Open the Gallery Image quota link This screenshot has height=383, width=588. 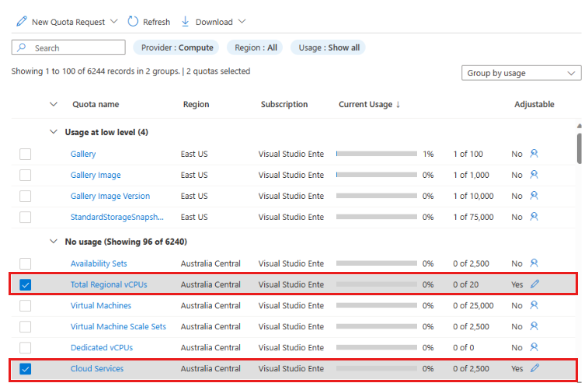coord(96,175)
